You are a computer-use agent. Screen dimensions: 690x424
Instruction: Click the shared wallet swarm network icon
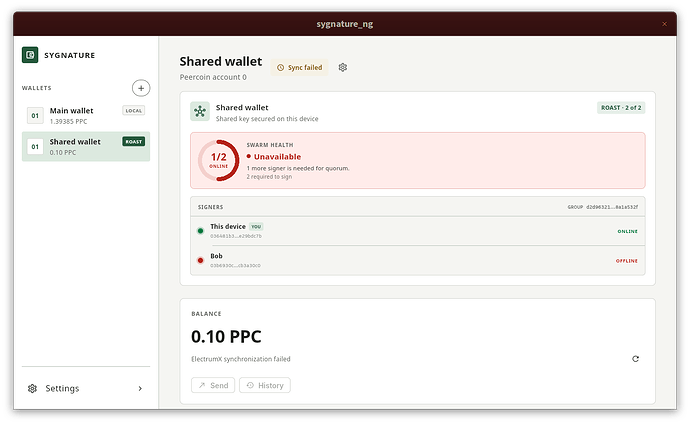(x=200, y=111)
